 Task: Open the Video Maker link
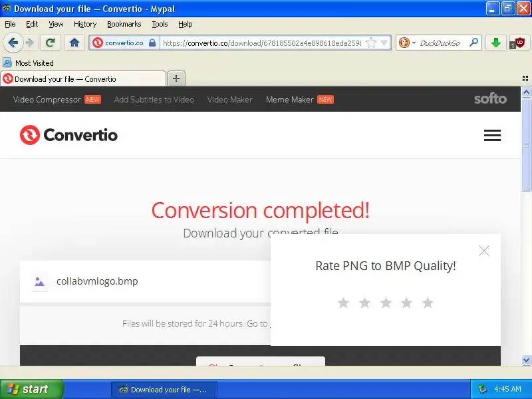229,99
